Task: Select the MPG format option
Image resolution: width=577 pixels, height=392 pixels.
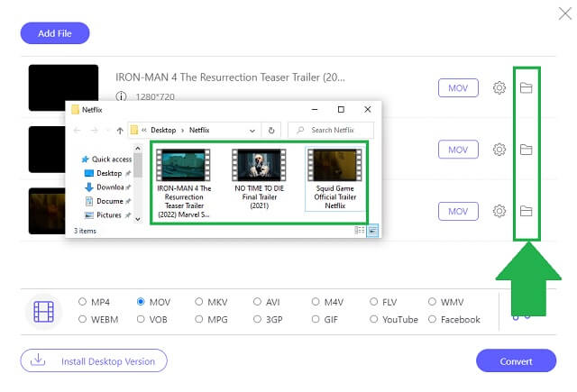Action: pos(211,319)
